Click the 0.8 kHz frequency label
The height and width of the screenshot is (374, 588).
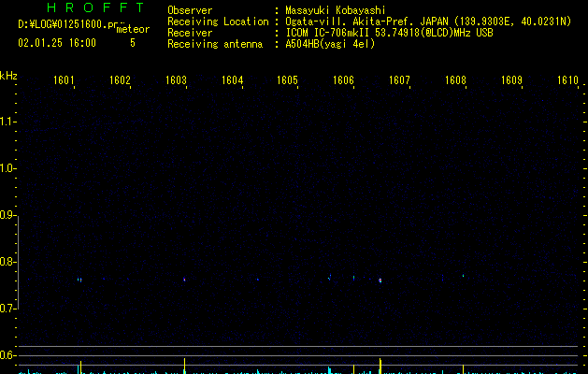(7, 262)
